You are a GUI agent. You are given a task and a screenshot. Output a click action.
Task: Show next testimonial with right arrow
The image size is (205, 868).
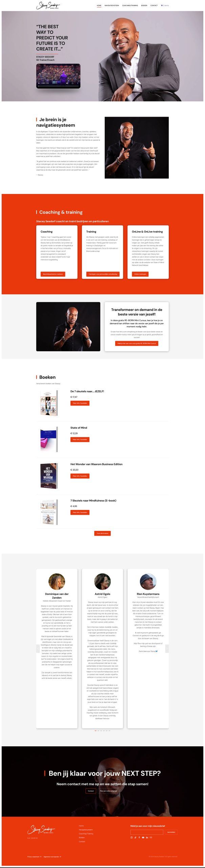pos(167,649)
